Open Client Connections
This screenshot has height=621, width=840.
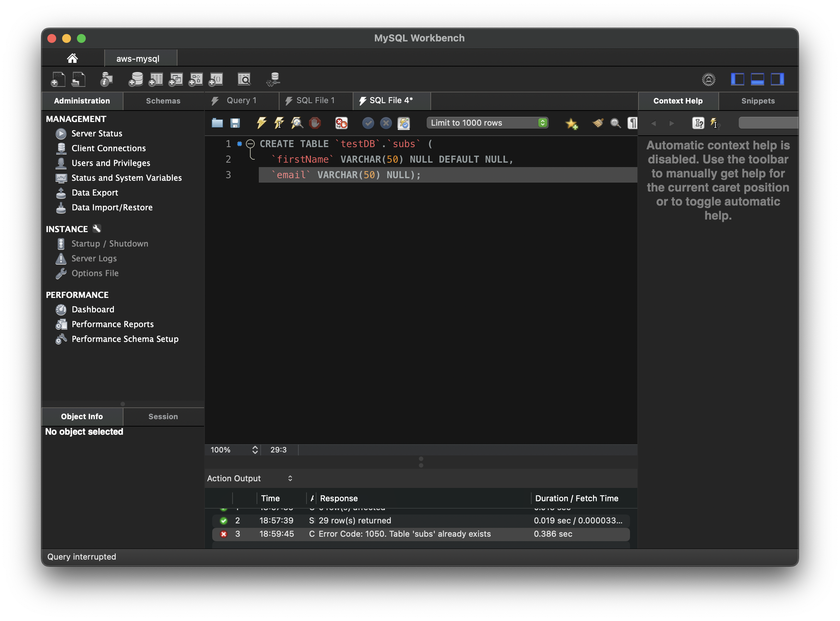pyautogui.click(x=108, y=148)
